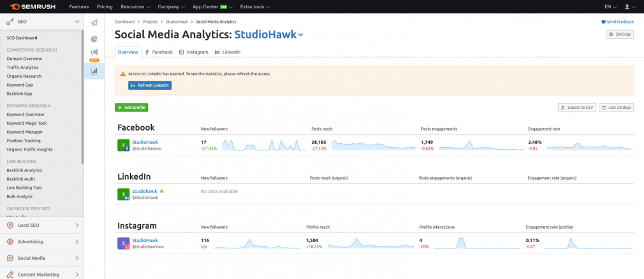The width and height of the screenshot is (644, 279).
Task: Switch to the LinkedIn tab
Action: point(228,52)
